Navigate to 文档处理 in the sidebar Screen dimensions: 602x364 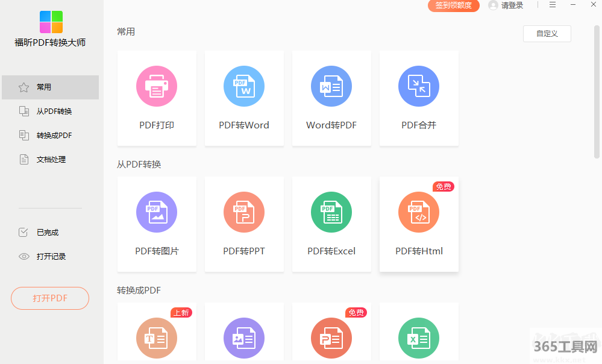[x=50, y=160]
